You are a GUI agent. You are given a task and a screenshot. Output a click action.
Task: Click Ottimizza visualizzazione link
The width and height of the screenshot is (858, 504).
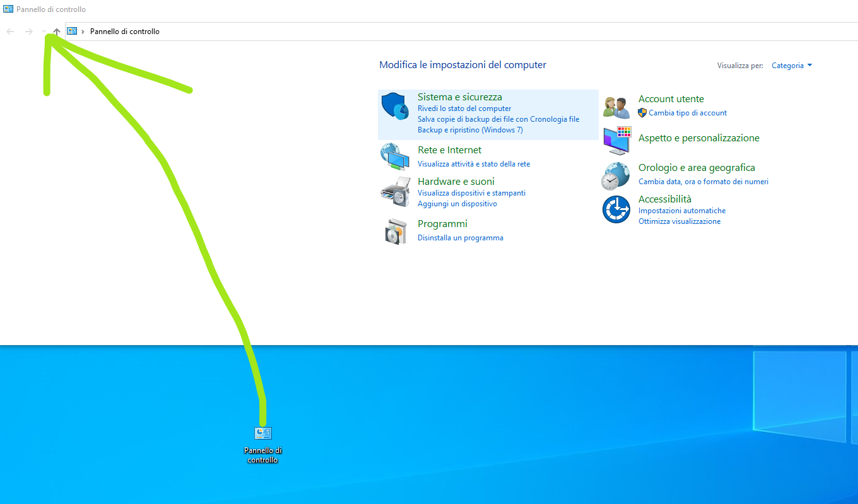point(679,221)
